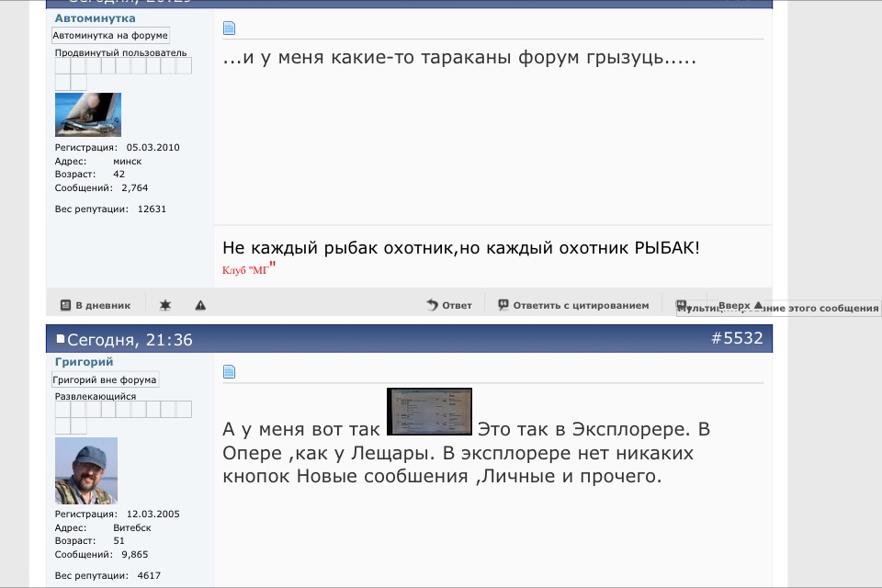Click the post status icon beside Сегодня, 21:36

(61, 340)
